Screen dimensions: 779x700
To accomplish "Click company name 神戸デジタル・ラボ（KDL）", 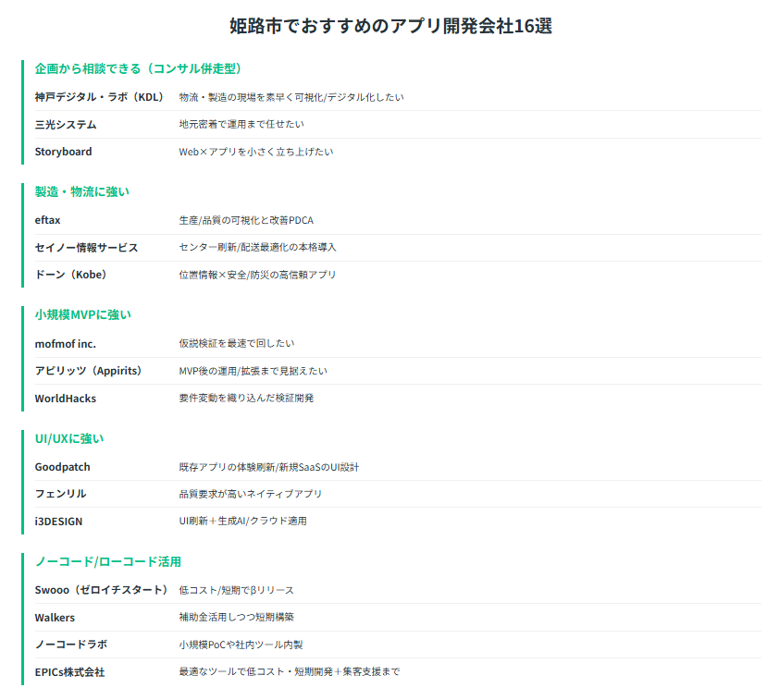I will pos(99,97).
